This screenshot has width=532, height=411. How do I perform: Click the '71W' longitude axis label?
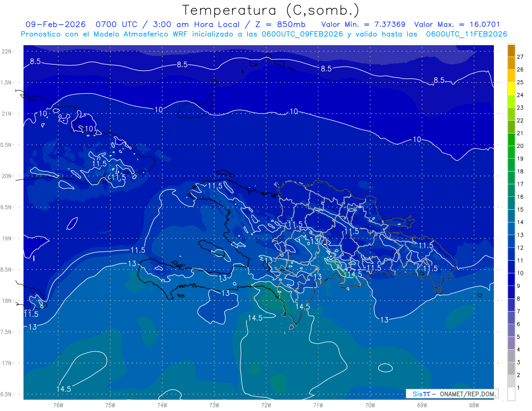(318, 405)
